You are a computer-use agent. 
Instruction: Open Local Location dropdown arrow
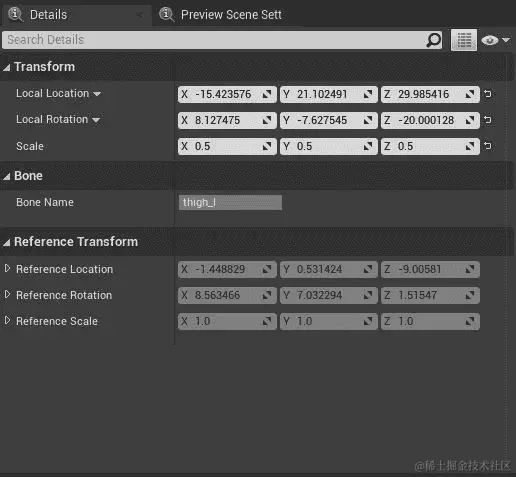pos(97,94)
